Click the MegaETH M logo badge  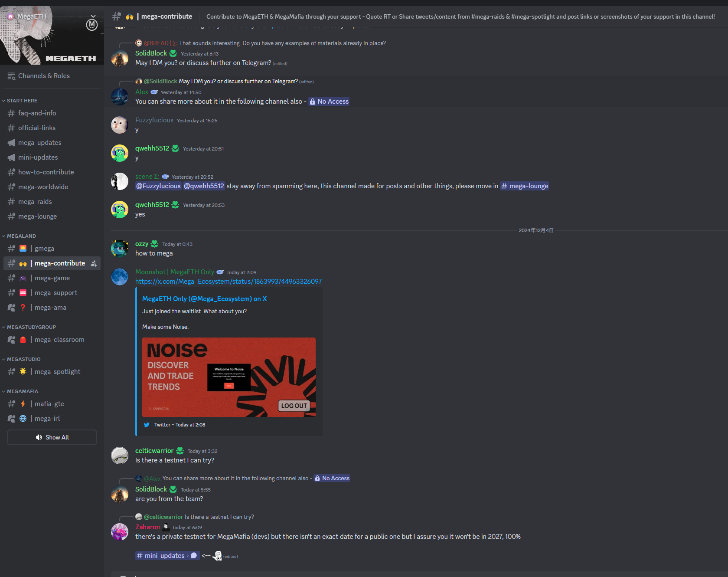[91, 25]
